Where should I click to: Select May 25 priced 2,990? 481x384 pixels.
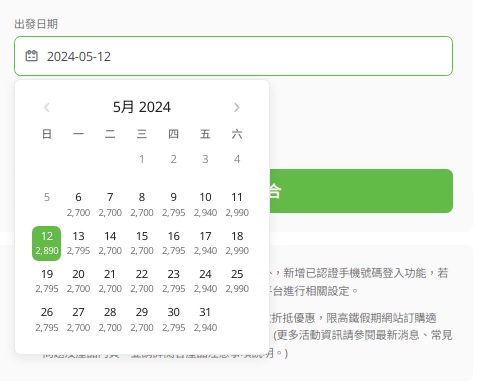237,281
